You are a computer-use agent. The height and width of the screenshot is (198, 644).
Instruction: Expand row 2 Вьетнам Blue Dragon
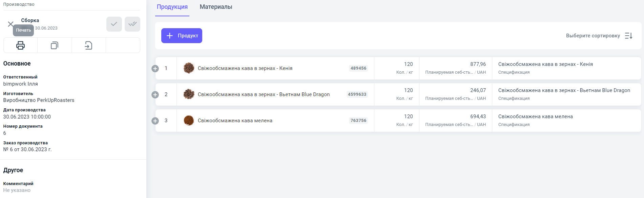155,95
